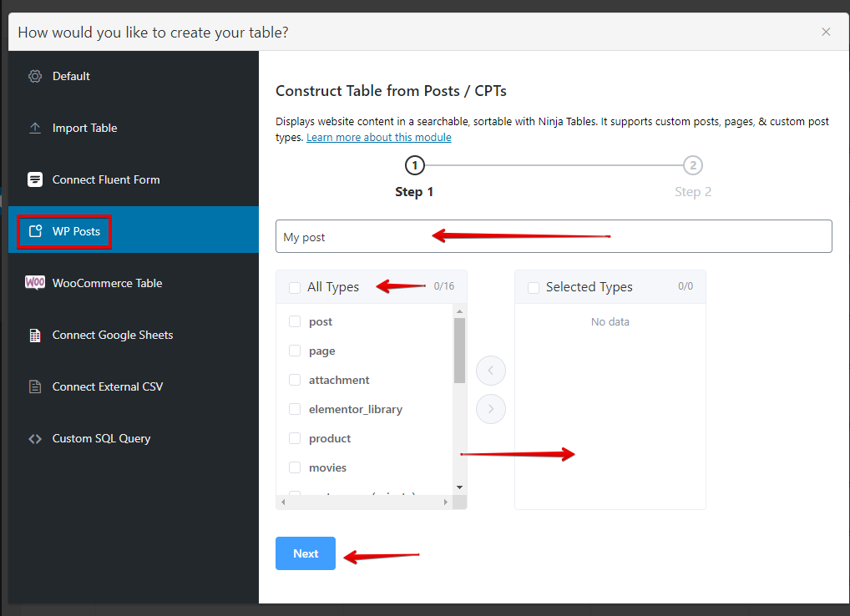Close the create table dialog
The image size is (850, 616).
point(826,32)
